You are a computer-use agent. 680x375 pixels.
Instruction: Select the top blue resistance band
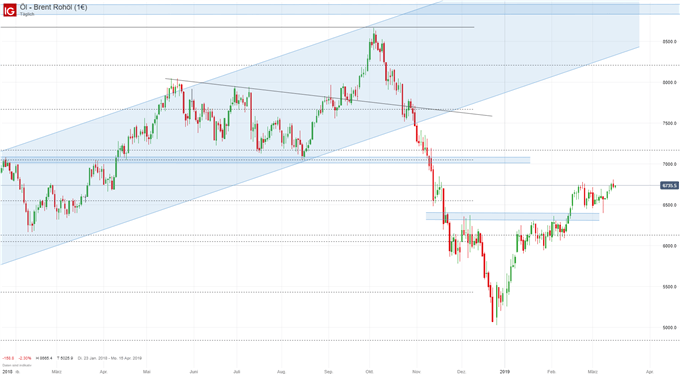point(340,10)
